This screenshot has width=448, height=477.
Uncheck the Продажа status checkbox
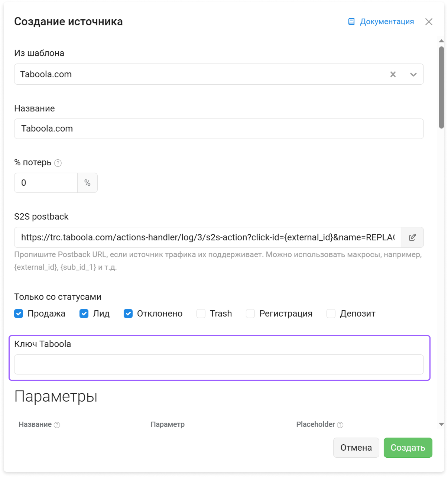pos(19,314)
